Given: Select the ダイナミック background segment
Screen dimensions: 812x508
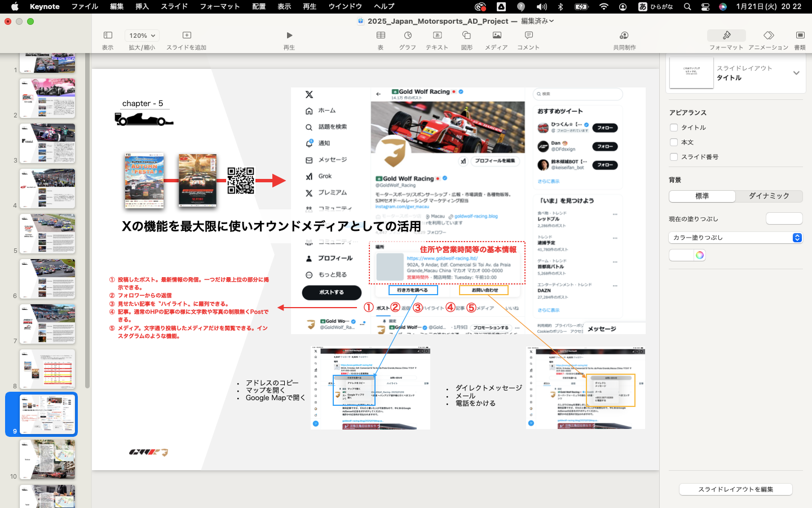Looking at the screenshot, I should click(x=769, y=196).
